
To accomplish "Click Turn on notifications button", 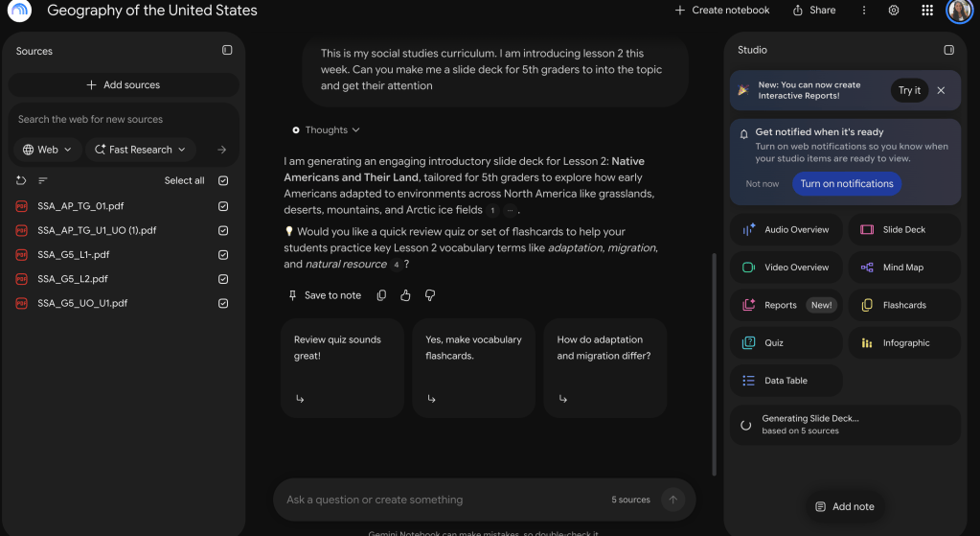I will point(847,184).
